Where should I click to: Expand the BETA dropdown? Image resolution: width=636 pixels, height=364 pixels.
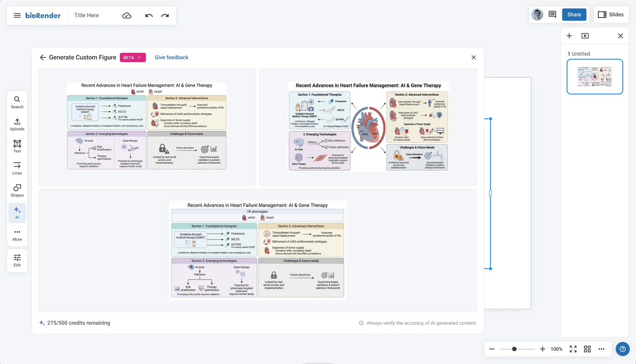point(133,57)
